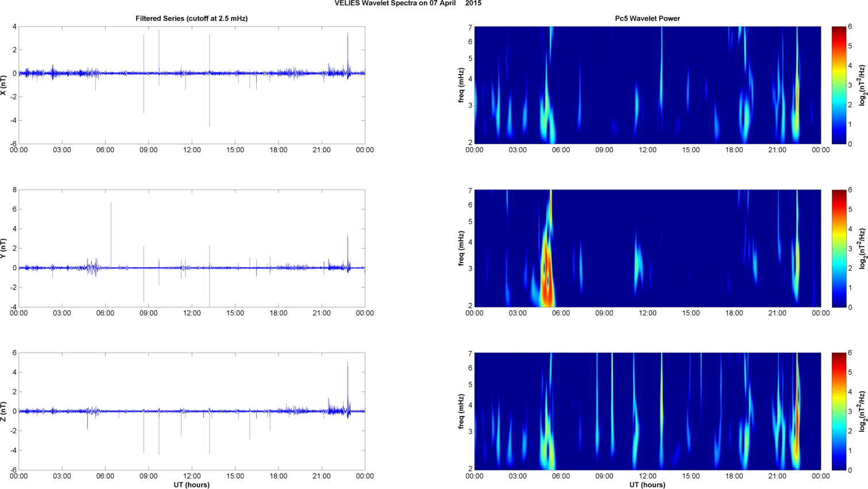Pick the colorbar beside the X-component wavelet spectrum

tap(839, 85)
